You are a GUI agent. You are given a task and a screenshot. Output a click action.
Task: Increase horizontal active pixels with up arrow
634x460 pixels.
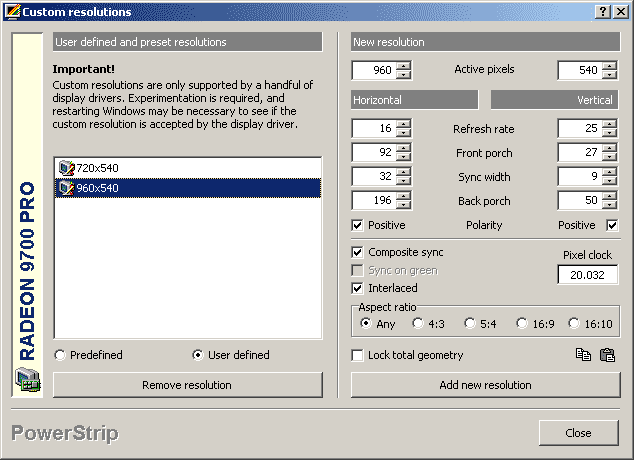coord(403,66)
